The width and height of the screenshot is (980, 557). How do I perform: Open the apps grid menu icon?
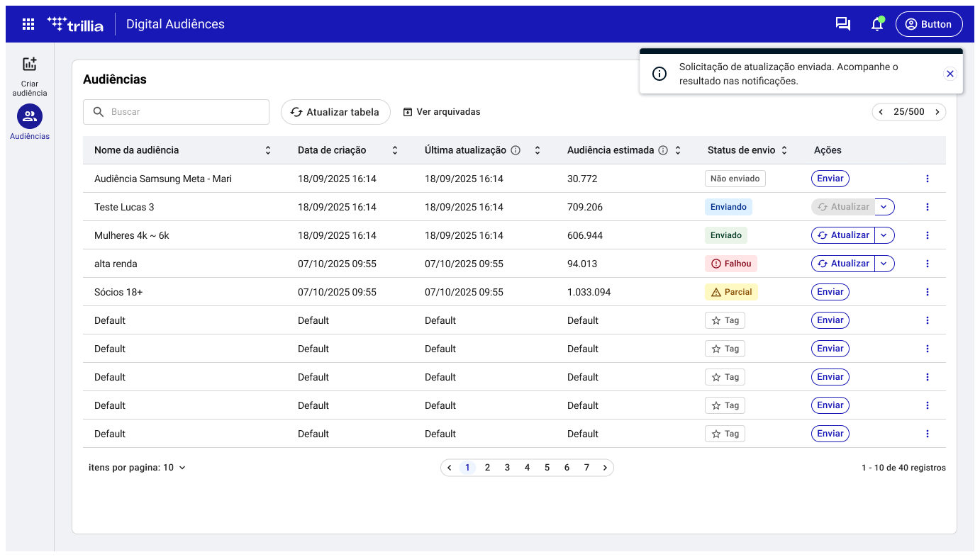tap(28, 24)
